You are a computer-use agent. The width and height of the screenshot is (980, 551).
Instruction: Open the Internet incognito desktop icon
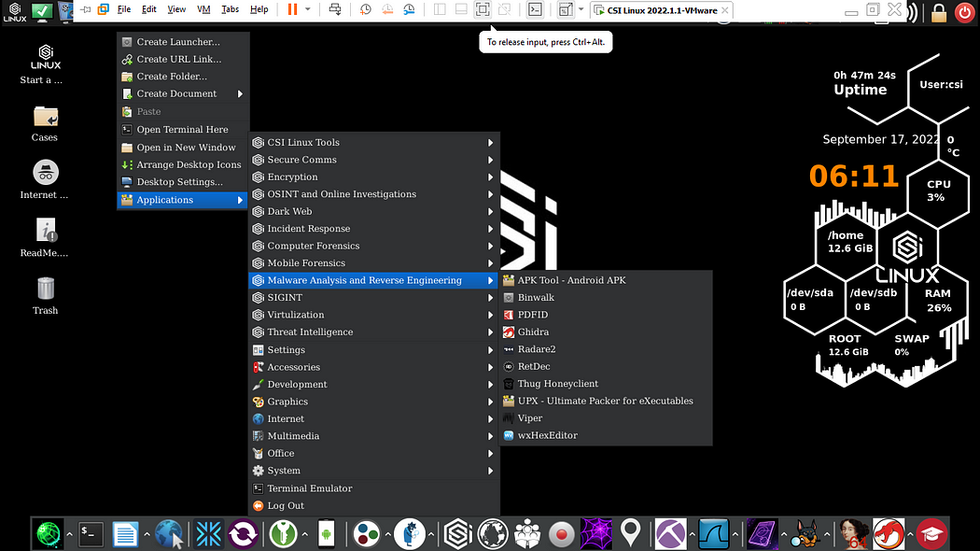(x=45, y=179)
